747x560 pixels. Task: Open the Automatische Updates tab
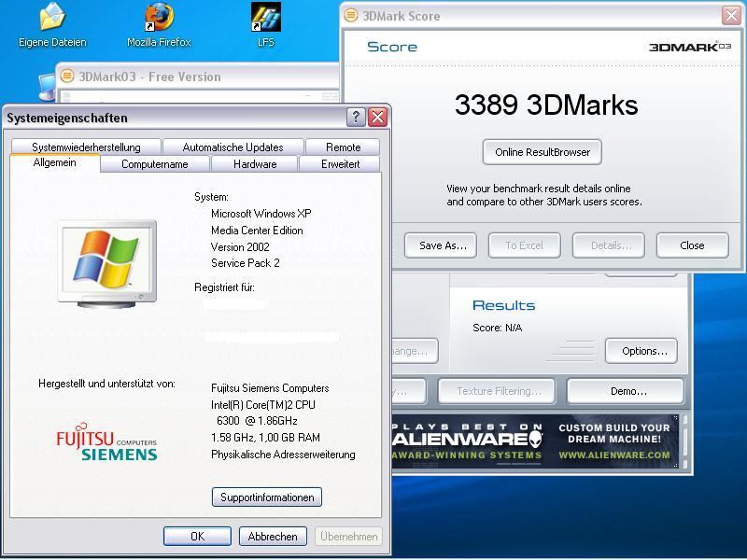233,147
